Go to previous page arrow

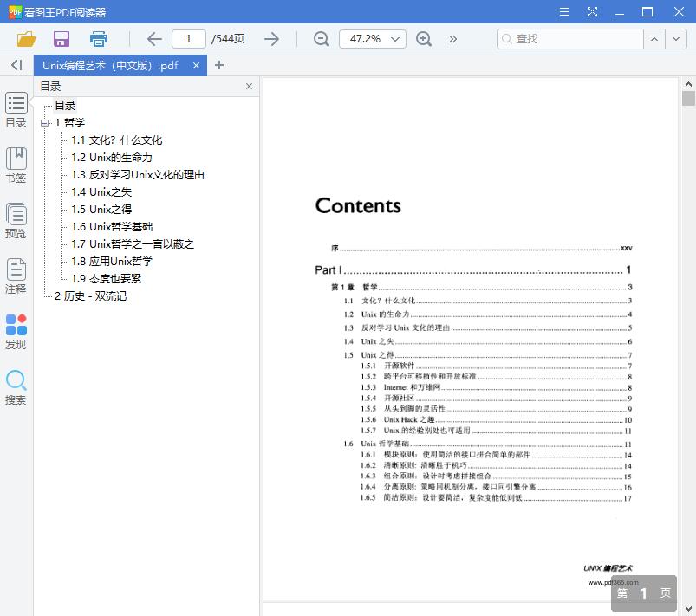click(154, 39)
